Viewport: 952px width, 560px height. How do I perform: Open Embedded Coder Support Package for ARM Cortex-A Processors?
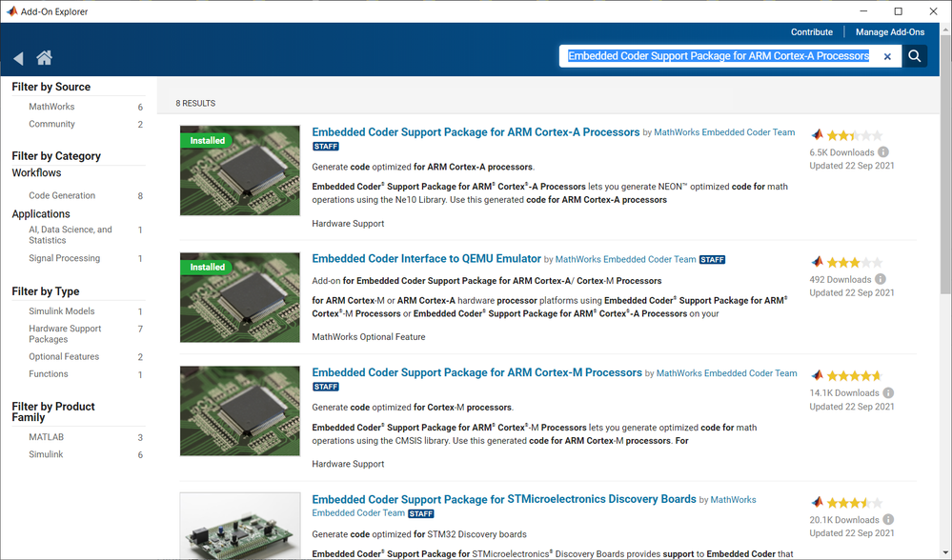click(476, 132)
